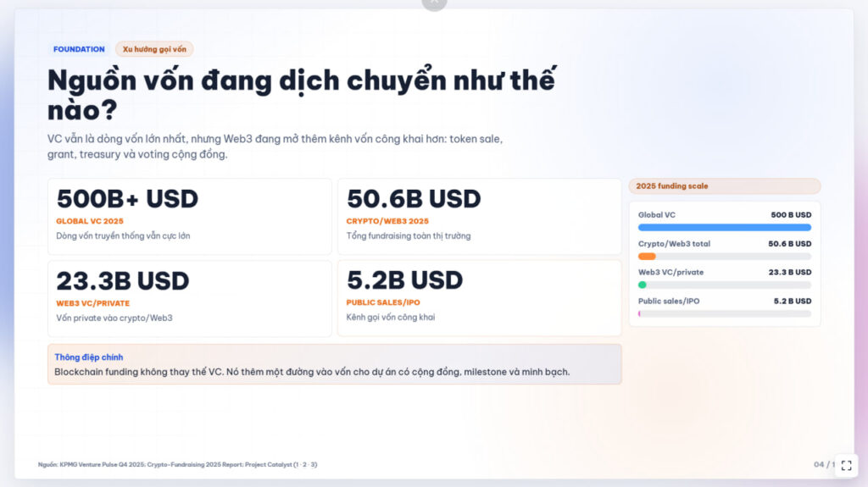868x487 pixels.
Task: Click the pink Public sales/IPO bar
Action: (639, 313)
